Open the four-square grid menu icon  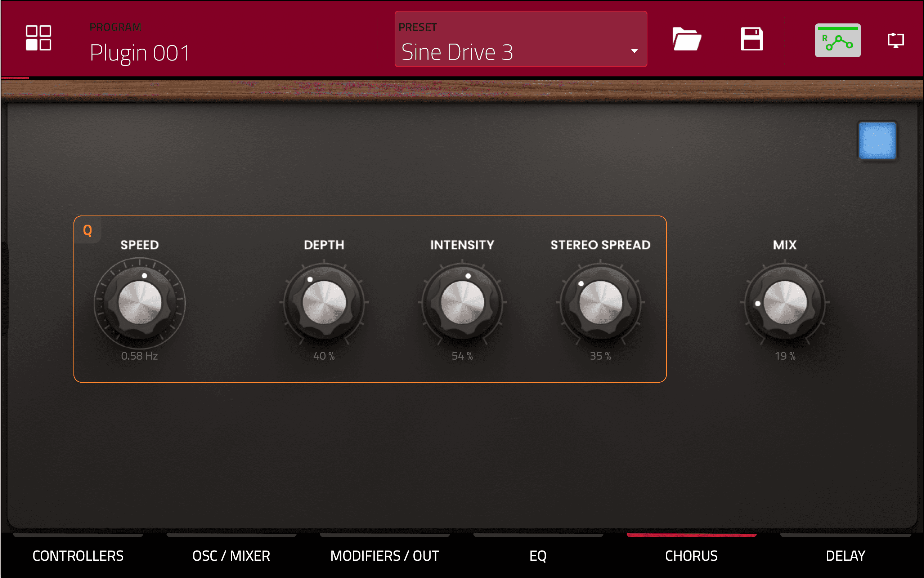tap(38, 38)
